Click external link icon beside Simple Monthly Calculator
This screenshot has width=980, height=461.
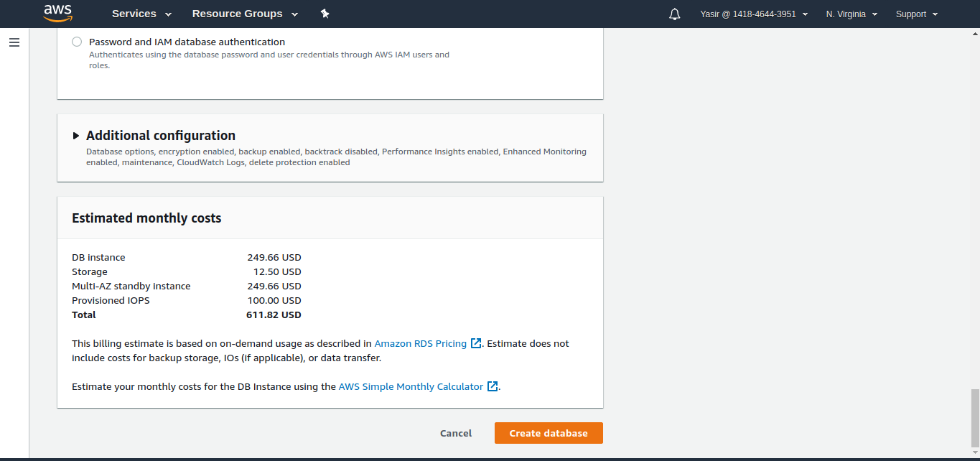[x=493, y=386]
